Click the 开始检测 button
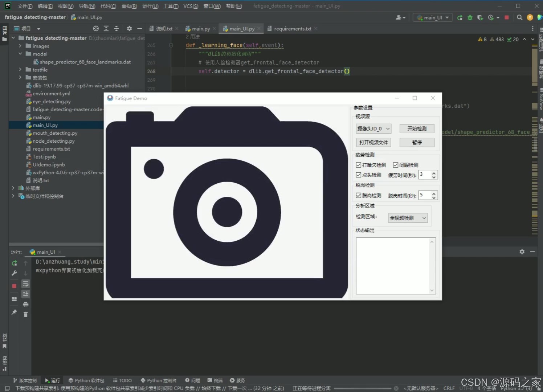 417,128
